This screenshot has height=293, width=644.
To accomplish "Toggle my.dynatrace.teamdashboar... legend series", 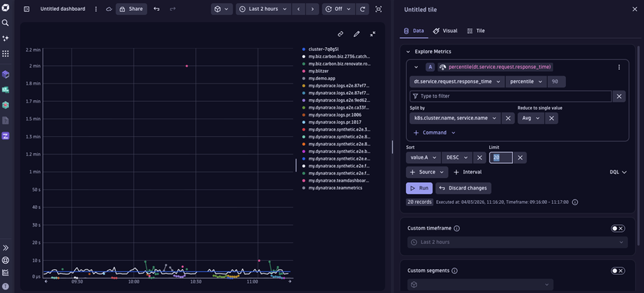I will [336, 181].
